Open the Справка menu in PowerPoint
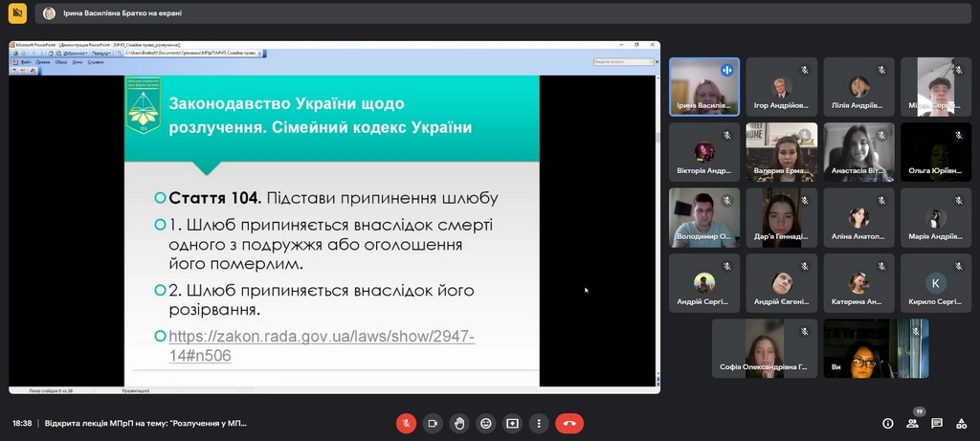Screen dimensions: 980x441 pyautogui.click(x=96, y=62)
